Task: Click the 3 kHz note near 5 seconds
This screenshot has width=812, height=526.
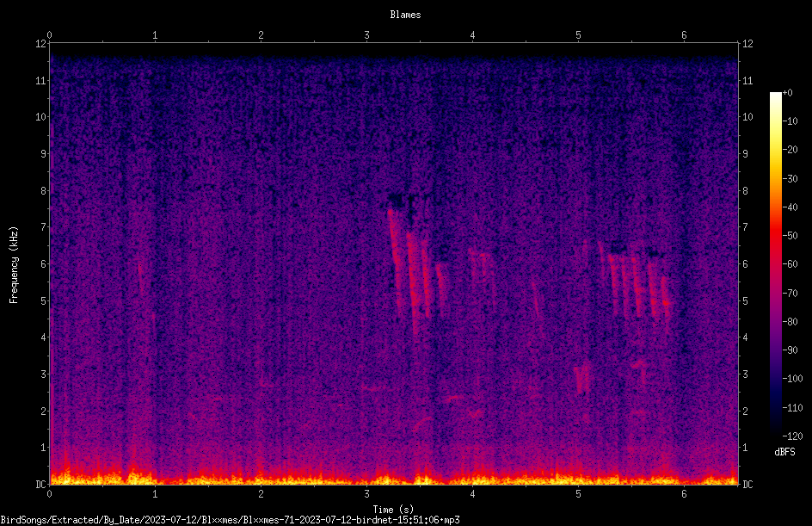Action: tap(582, 378)
